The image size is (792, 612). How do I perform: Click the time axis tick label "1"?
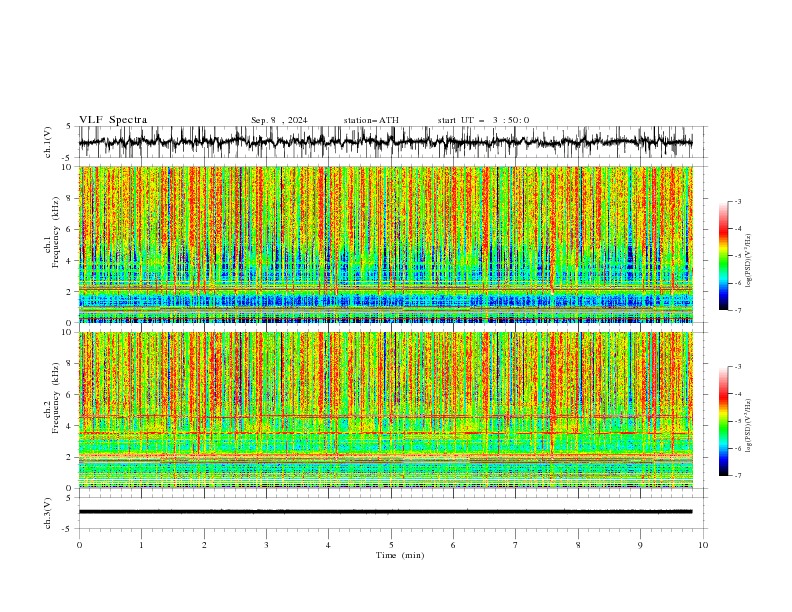tap(141, 545)
